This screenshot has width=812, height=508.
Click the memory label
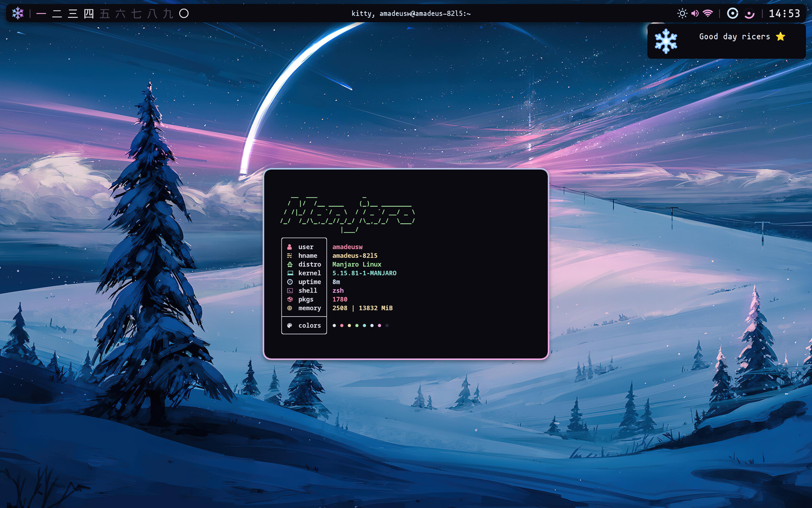tap(310, 308)
